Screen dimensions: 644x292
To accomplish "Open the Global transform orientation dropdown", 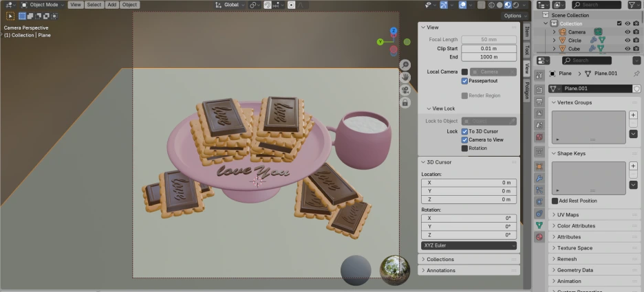I will coord(230,5).
